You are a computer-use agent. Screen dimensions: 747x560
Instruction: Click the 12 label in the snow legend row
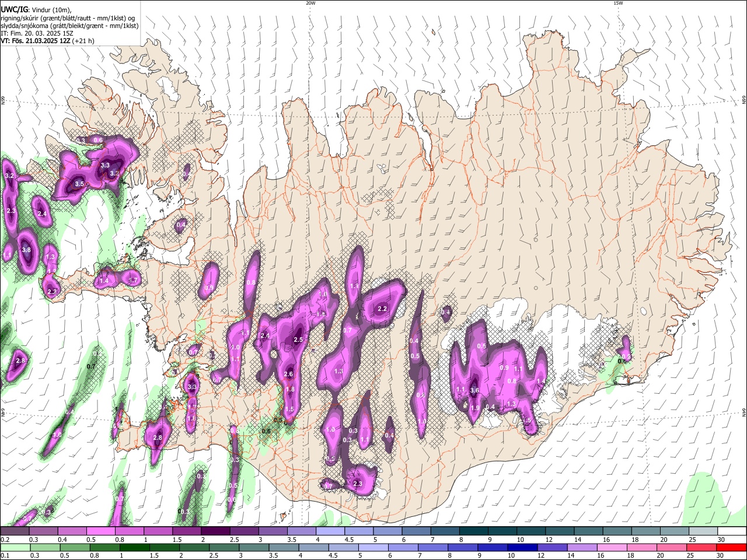tap(548, 540)
